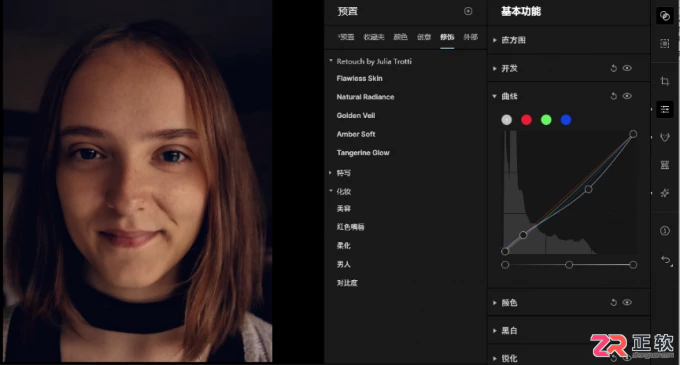680x365 pixels.
Task: Click the portrait photo in preview area
Action: pyautogui.click(x=137, y=181)
